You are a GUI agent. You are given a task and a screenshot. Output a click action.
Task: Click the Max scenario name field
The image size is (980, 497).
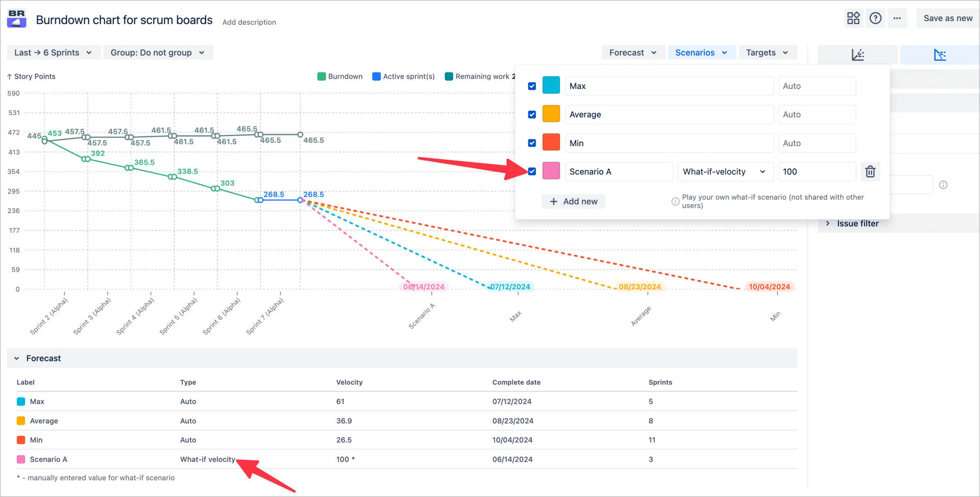tap(669, 86)
